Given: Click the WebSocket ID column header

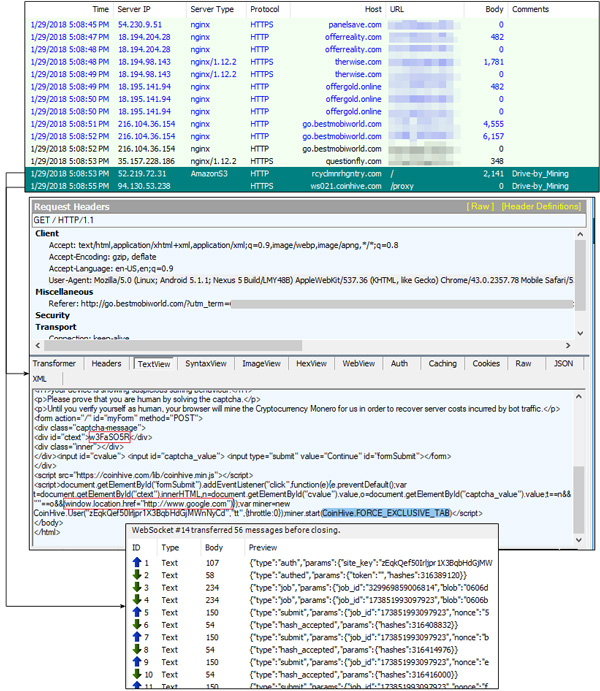Looking at the screenshot, I should (137, 548).
